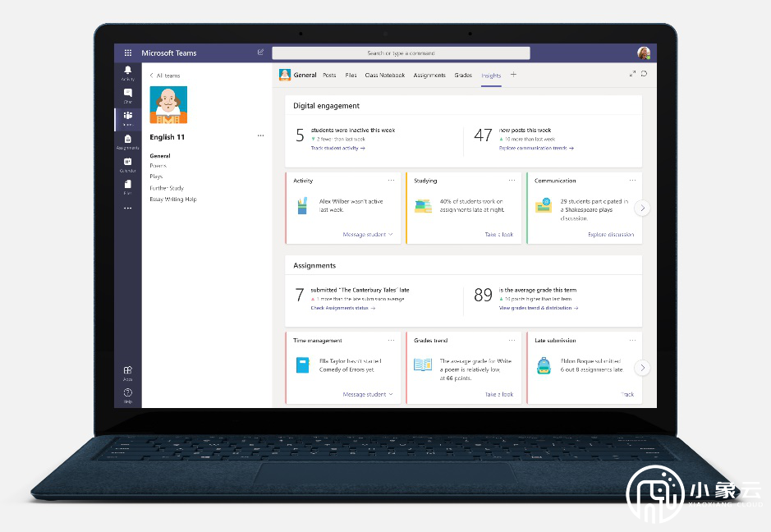Select the Insights tab

point(491,76)
